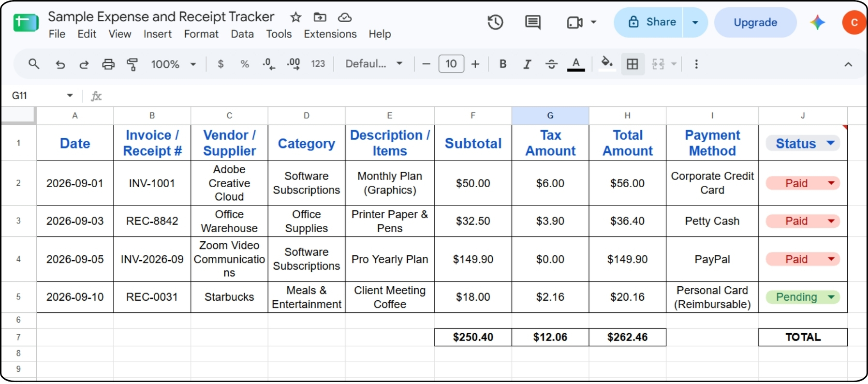Open the Default font dropdown
Screen dimensions: 868x384
click(x=374, y=64)
